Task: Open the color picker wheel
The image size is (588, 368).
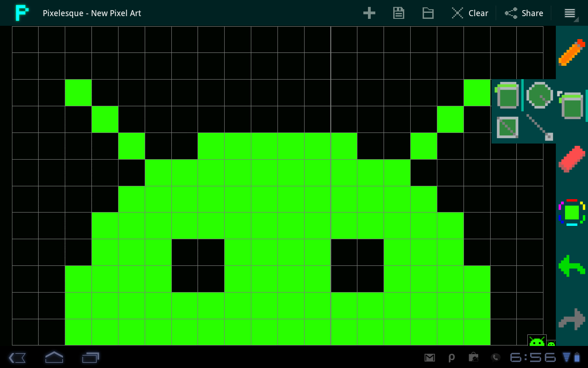Action: 572,212
